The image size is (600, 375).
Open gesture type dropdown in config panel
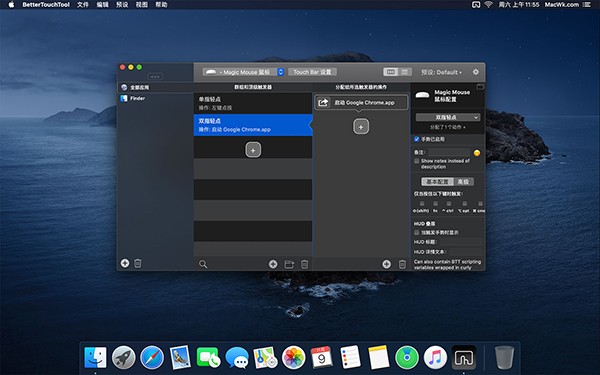click(448, 117)
